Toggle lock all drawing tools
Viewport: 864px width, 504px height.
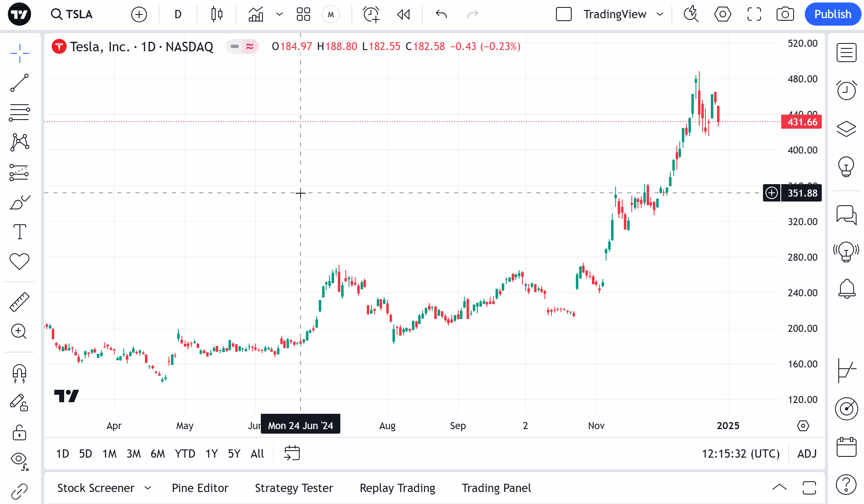(19, 433)
